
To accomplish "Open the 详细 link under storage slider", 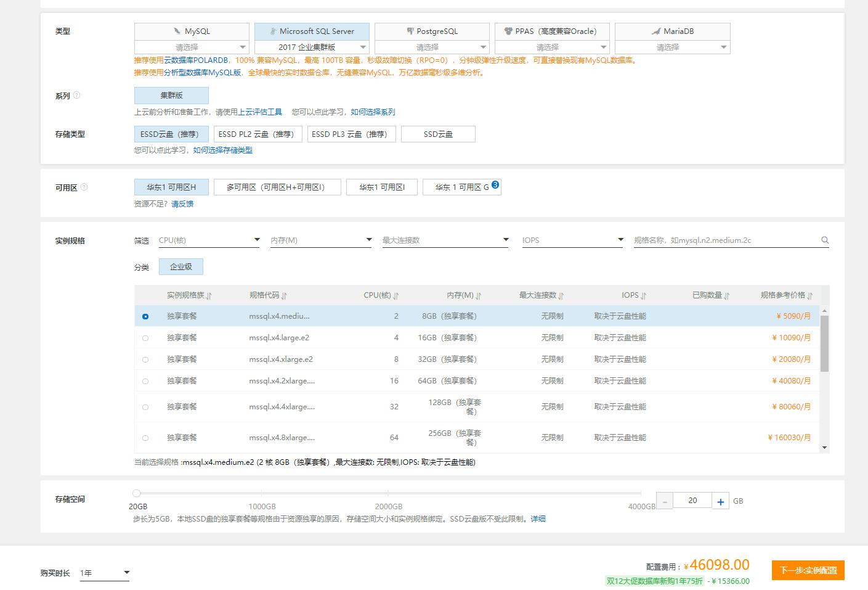I will tap(538, 518).
